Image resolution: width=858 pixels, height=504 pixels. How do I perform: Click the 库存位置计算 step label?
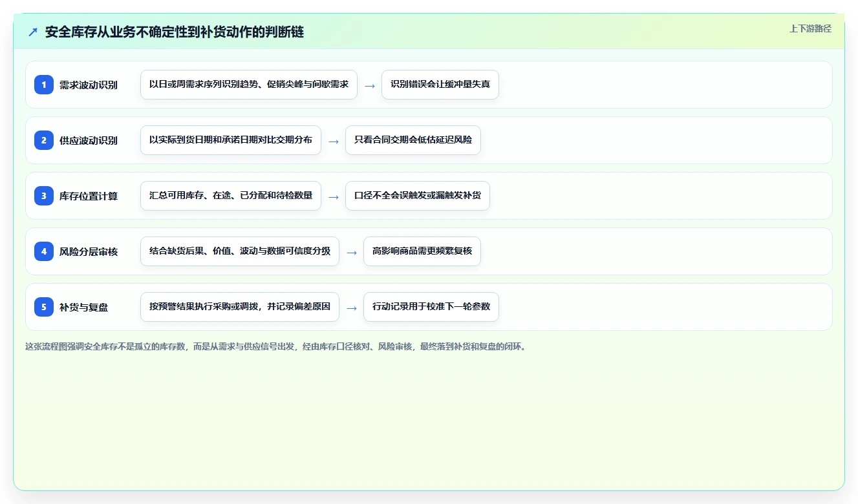(89, 196)
